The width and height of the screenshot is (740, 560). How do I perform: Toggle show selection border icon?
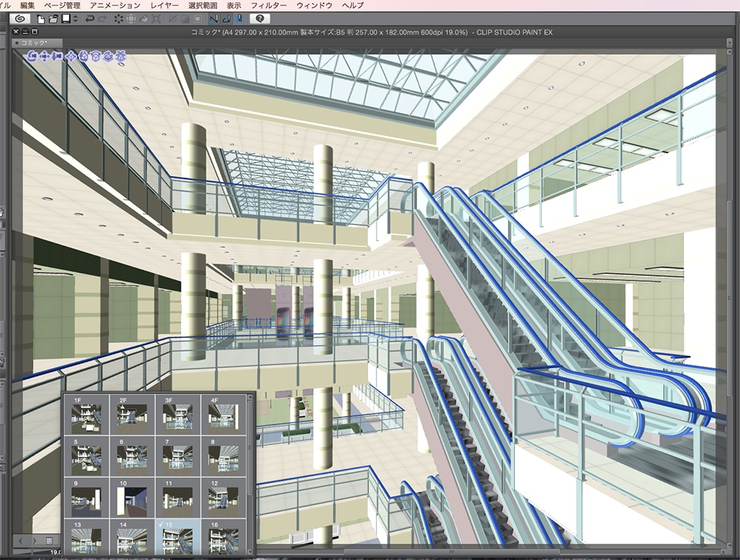198,19
